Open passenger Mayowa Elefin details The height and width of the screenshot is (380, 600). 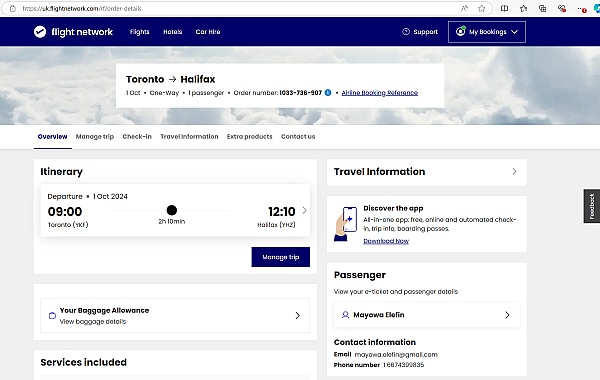[x=427, y=315]
